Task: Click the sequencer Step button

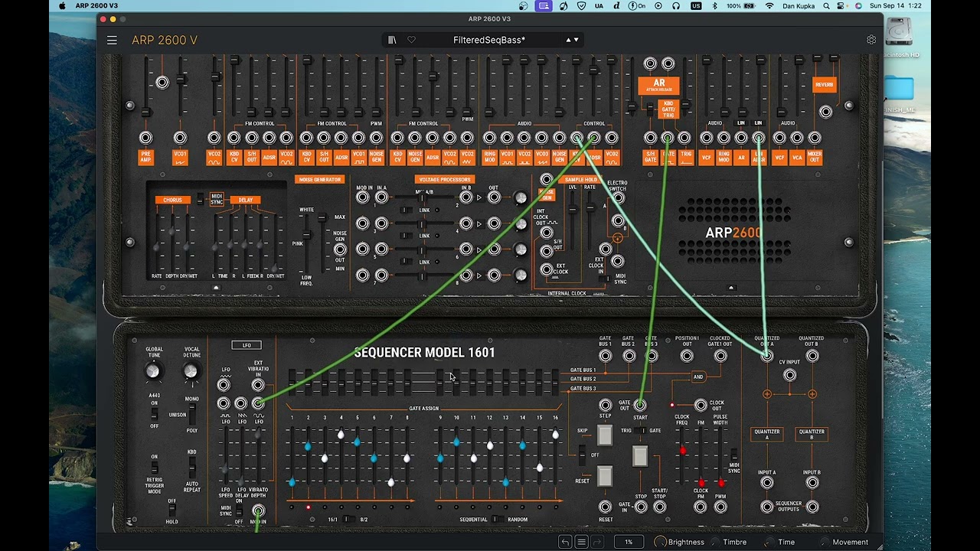Action: tap(605, 436)
